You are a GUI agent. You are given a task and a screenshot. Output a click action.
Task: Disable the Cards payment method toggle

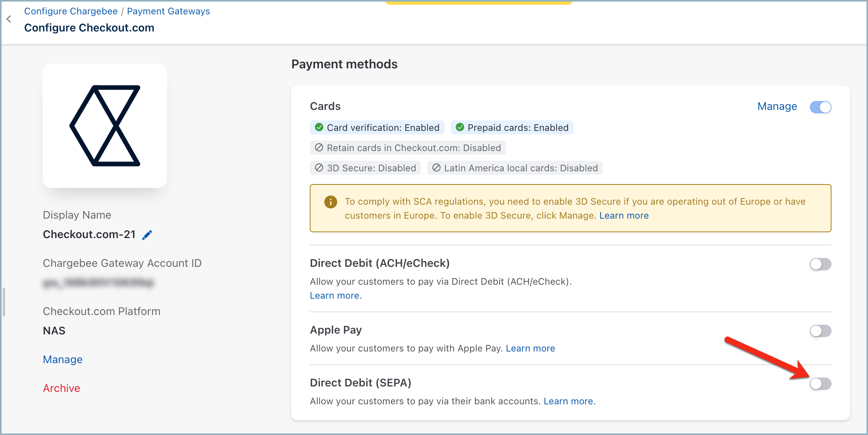(820, 107)
